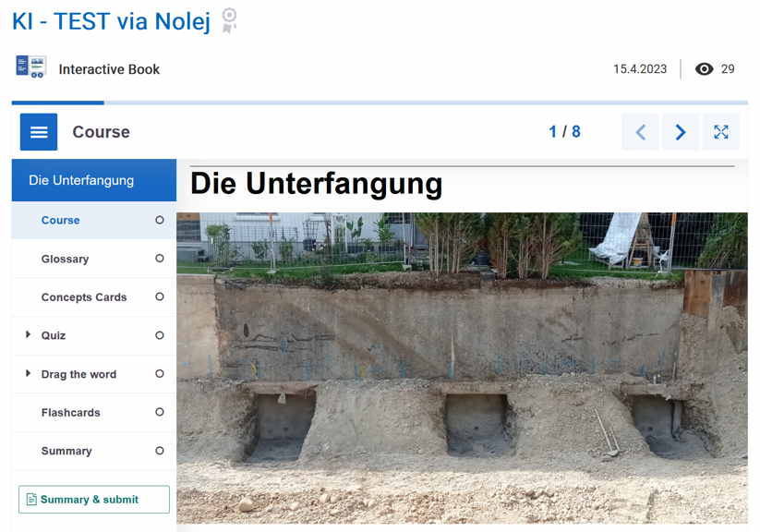Enter fullscreen mode with expand icon
Image resolution: width=760 pixels, height=532 pixels.
(721, 132)
